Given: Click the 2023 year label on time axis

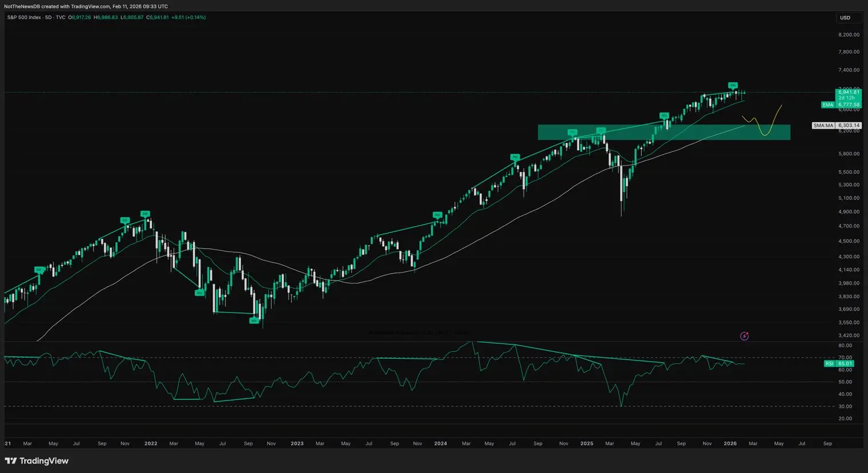Looking at the screenshot, I should coord(297,443).
